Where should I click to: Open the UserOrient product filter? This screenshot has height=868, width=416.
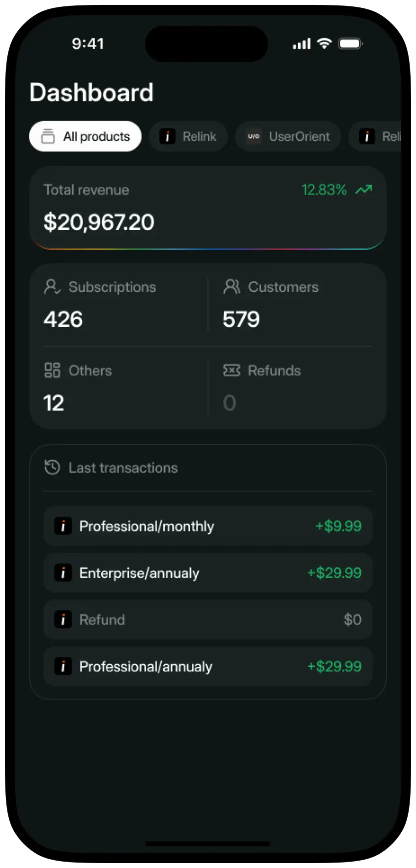(x=288, y=136)
